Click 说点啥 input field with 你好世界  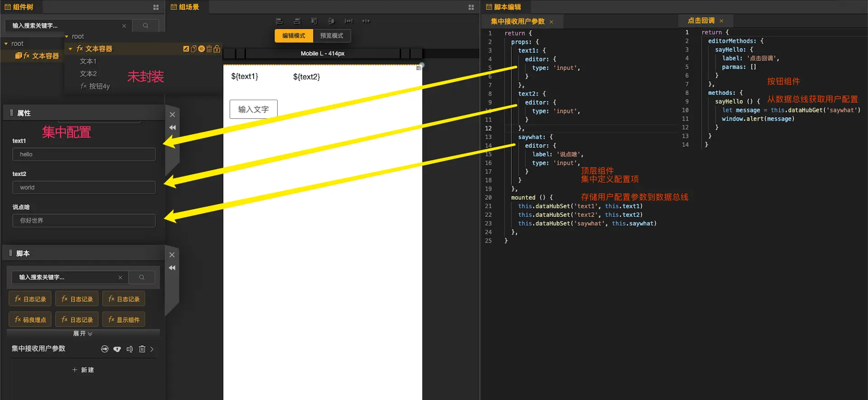(84, 221)
